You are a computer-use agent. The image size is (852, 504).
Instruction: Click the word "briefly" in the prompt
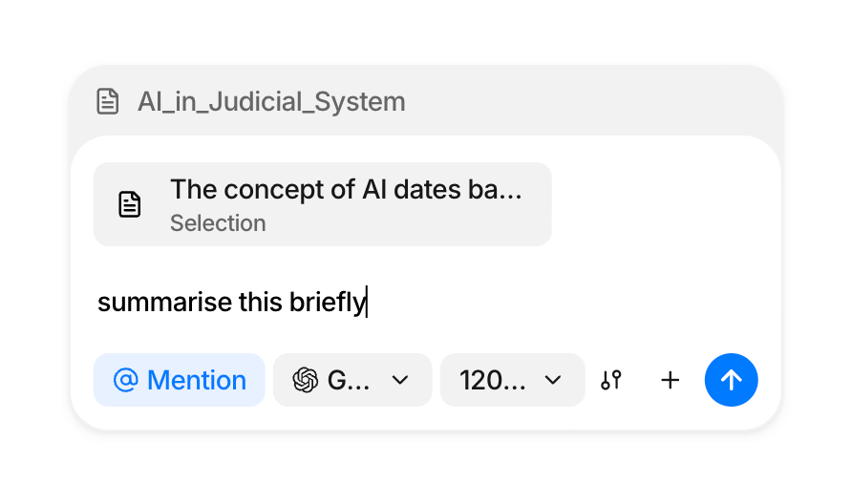click(328, 303)
